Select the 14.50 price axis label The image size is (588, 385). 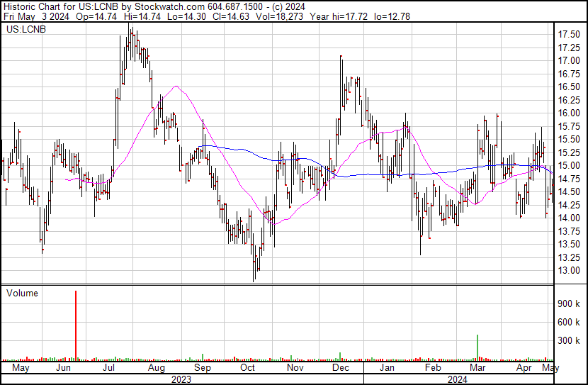pyautogui.click(x=569, y=191)
